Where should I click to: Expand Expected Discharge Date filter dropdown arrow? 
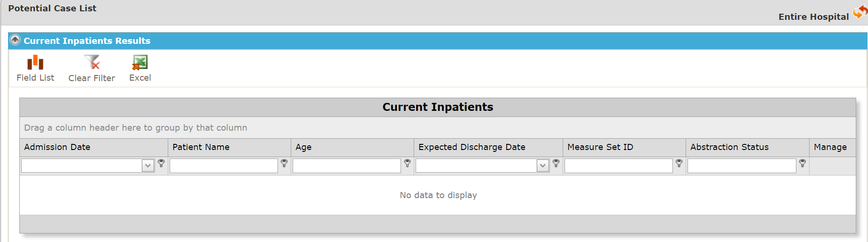543,166
